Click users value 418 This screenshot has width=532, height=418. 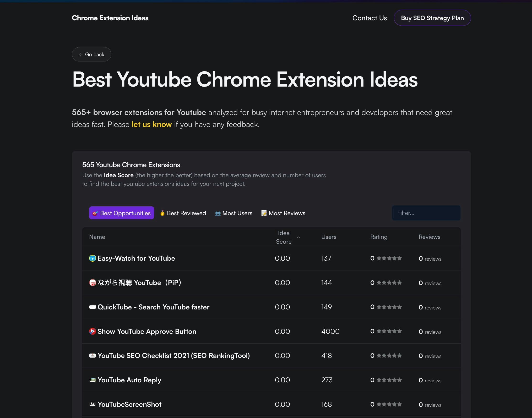tap(326, 356)
